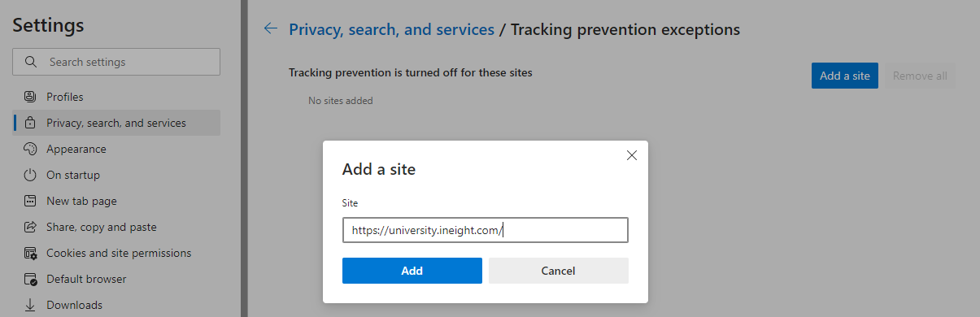
Task: Open Privacy, search, and services breadcrumb link
Action: (392, 29)
